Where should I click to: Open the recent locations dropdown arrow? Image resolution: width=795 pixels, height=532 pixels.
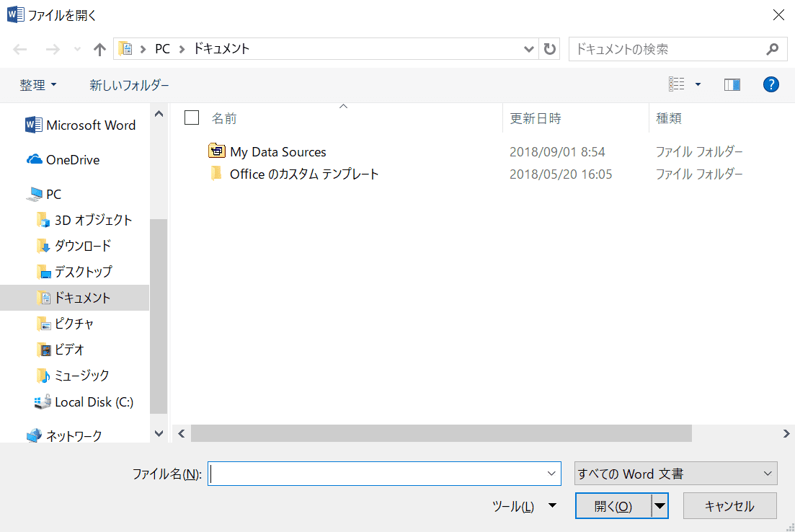[77, 49]
